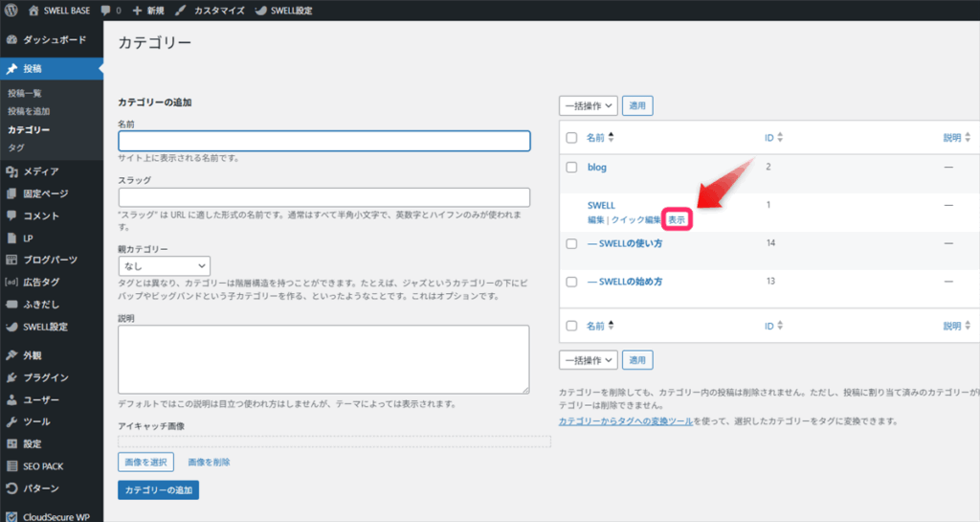Click the CloudSecure WP shield icon

11,517
